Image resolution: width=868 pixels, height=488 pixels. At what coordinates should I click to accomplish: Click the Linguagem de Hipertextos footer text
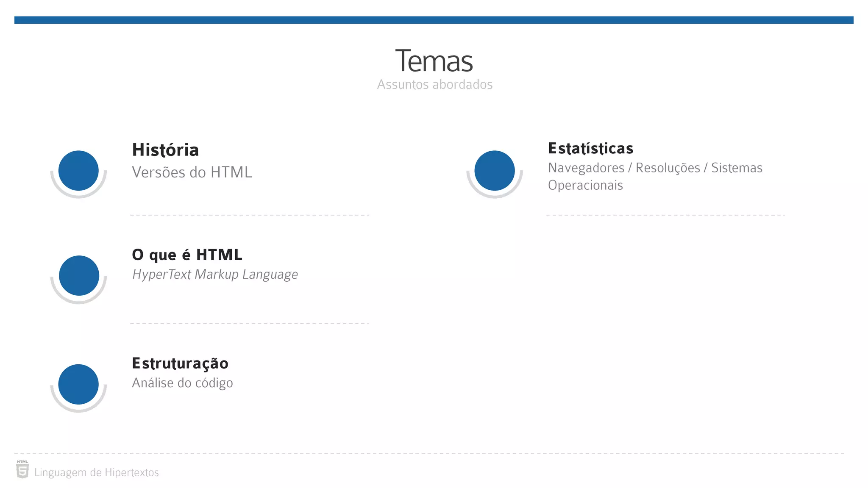[97, 473]
